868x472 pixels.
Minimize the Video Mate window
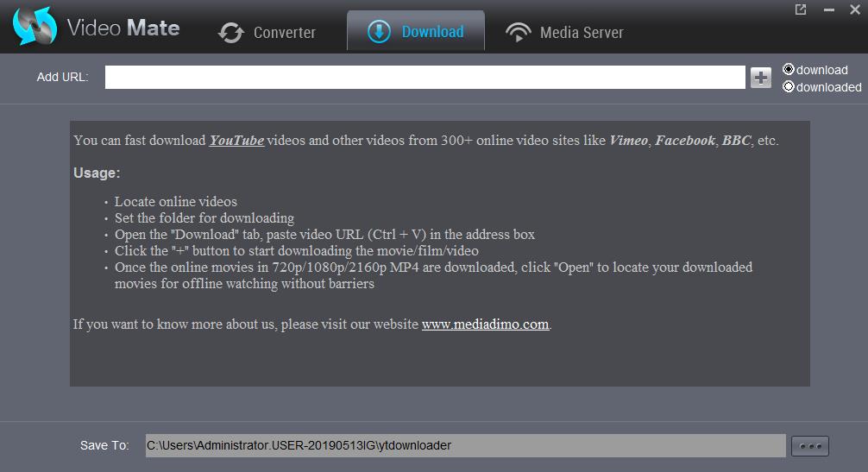pos(828,9)
